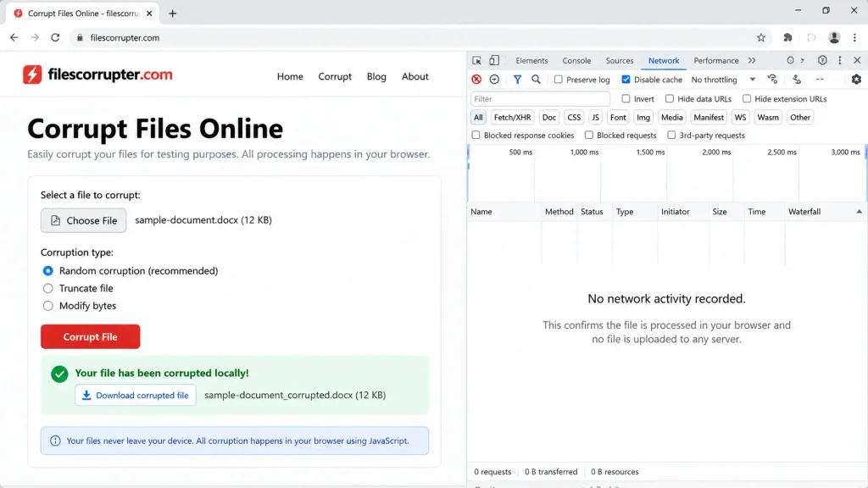
Task: Check 3rd-party requests checkbox
Action: [x=671, y=135]
